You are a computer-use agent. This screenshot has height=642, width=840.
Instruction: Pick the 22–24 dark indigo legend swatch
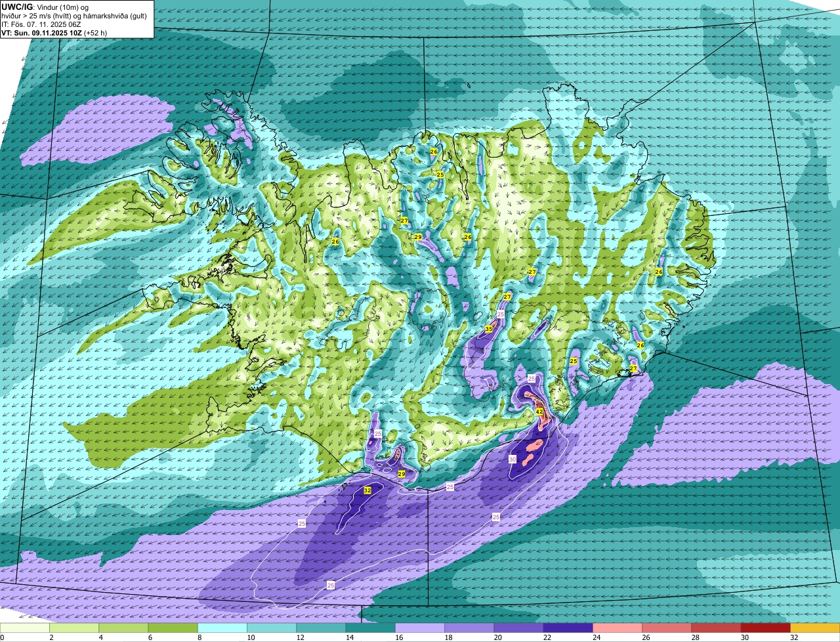click(x=568, y=628)
